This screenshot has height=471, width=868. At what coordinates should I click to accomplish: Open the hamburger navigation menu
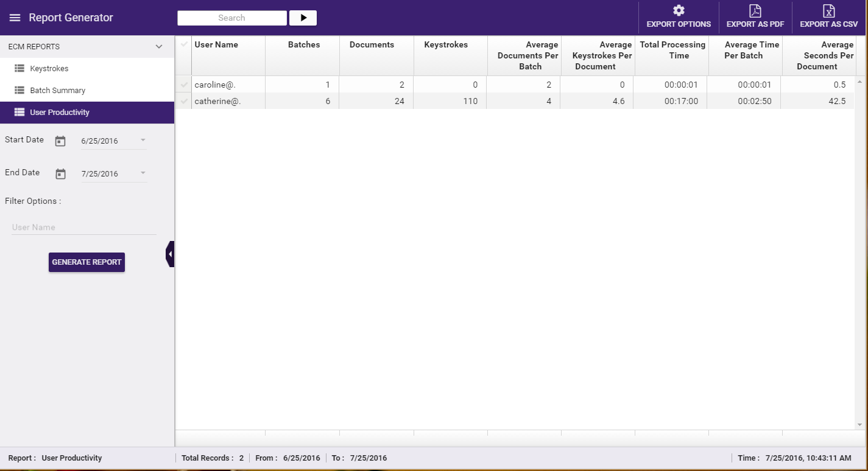click(15, 18)
